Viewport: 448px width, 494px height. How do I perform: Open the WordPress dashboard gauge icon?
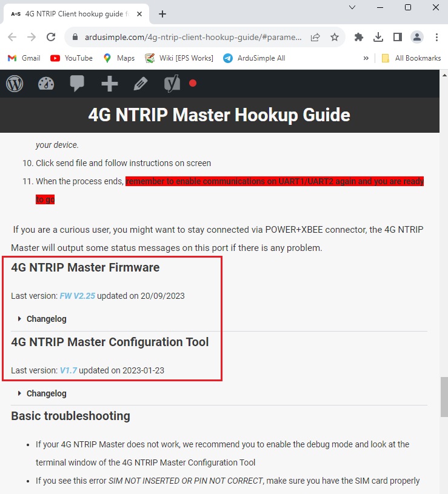(x=46, y=84)
